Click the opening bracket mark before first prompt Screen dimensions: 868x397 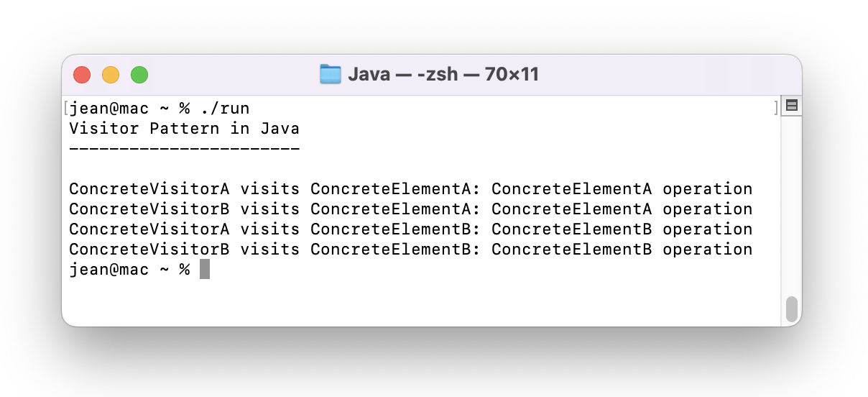65,109
